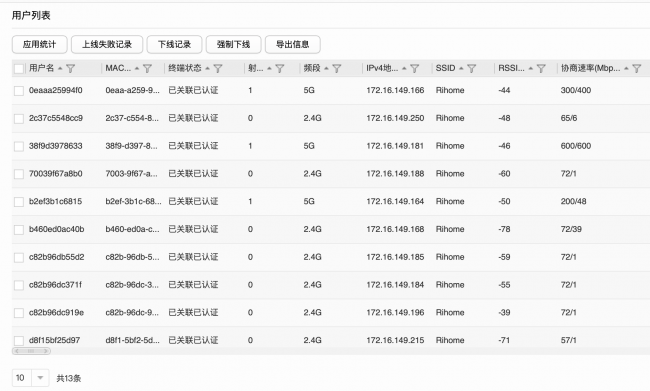Sort by 频段 column arrow
The image size is (650, 391).
(326, 68)
